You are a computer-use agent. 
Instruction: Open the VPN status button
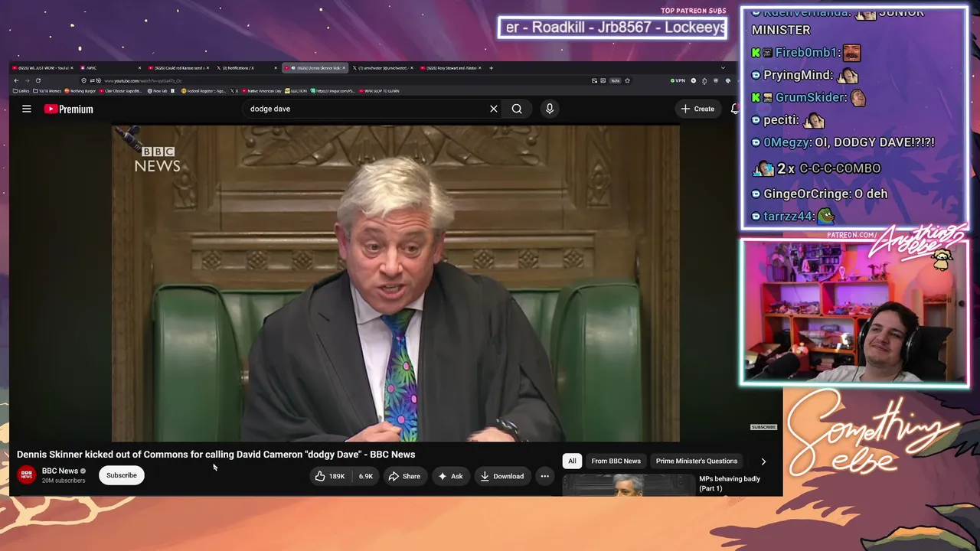click(678, 80)
